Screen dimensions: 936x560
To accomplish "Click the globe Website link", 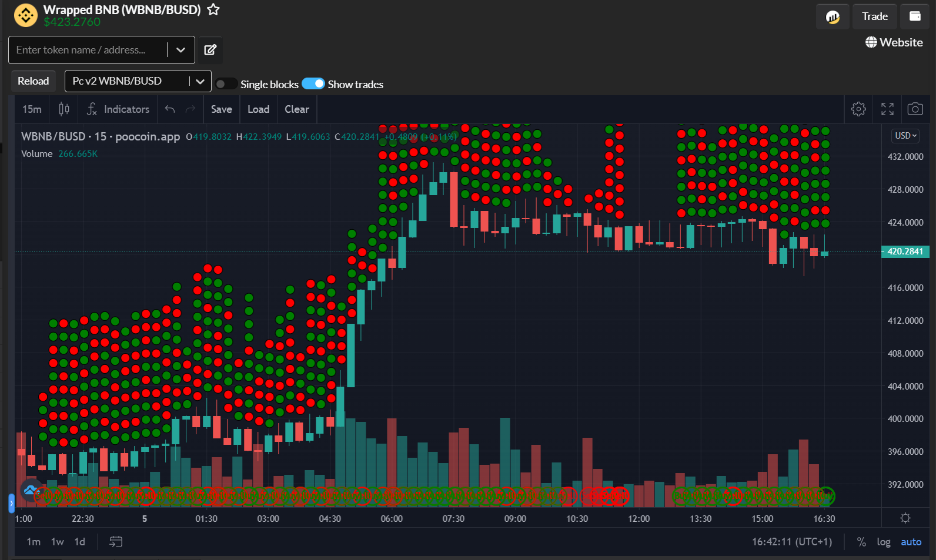I will point(894,42).
